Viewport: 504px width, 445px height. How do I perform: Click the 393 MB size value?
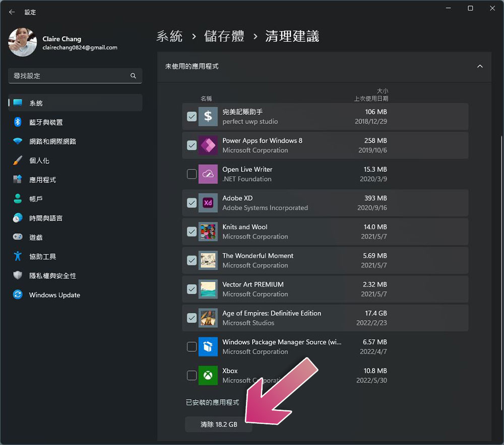[375, 198]
